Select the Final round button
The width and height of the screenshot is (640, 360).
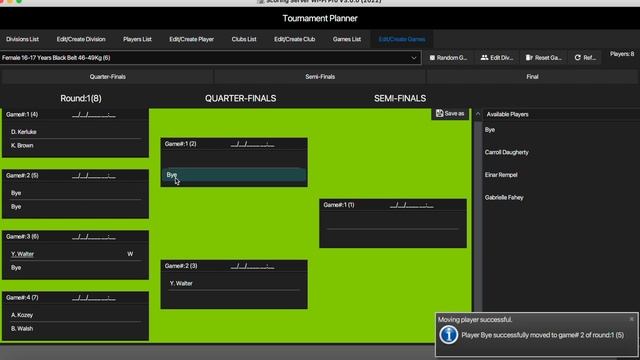(532, 77)
